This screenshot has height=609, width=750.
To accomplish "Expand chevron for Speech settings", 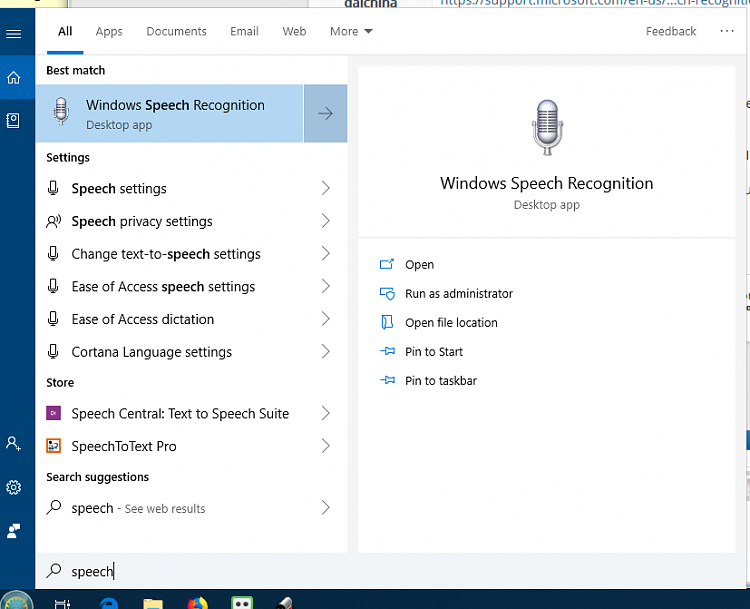I will [x=326, y=188].
